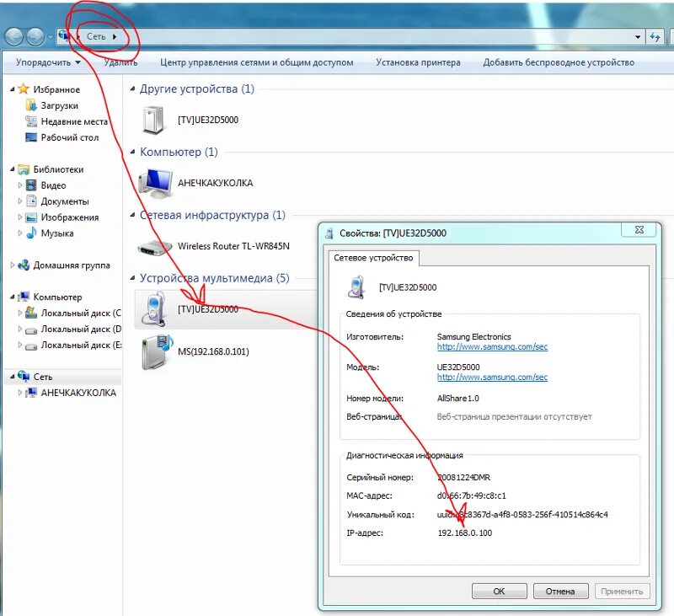Select the MS(192.168.0.101) media server icon

pyautogui.click(x=157, y=351)
